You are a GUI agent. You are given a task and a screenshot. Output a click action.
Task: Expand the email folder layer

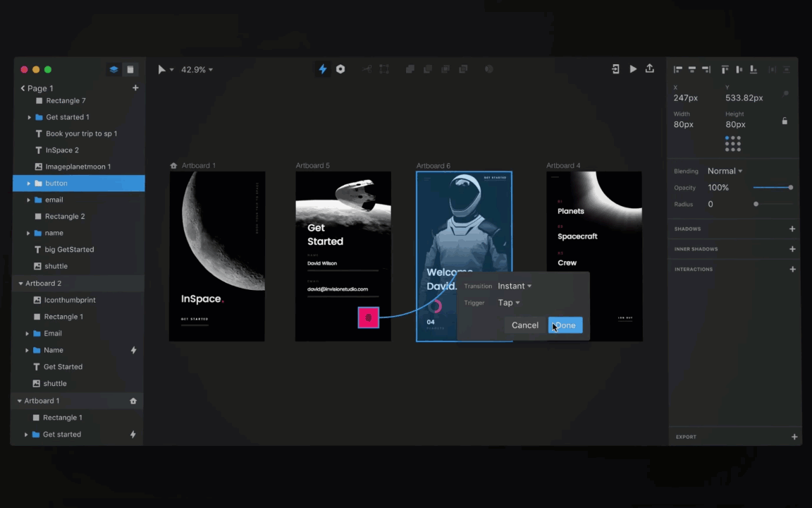pos(29,200)
